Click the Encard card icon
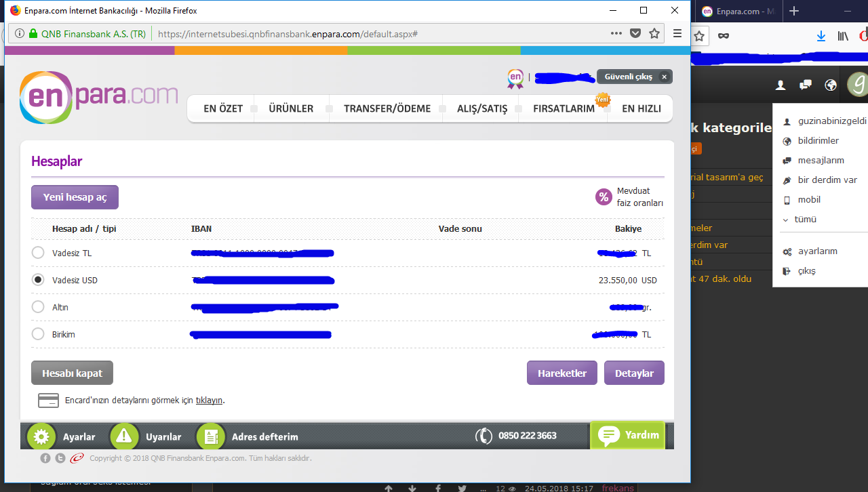The image size is (868, 492). 48,401
